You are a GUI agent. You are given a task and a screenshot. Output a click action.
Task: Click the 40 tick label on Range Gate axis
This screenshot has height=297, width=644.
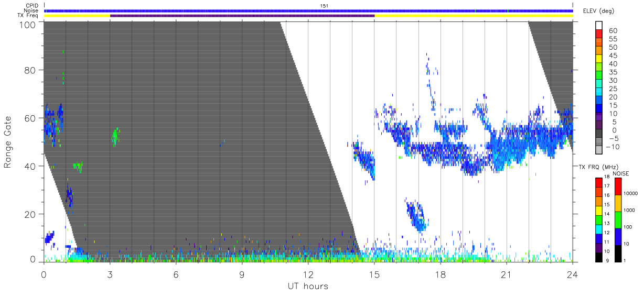[x=30, y=166]
